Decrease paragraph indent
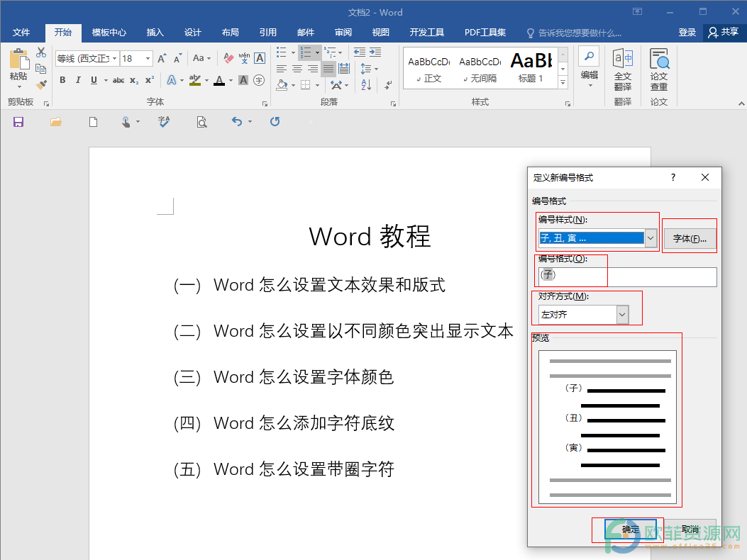Image resolution: width=747 pixels, height=560 pixels. tap(360, 52)
